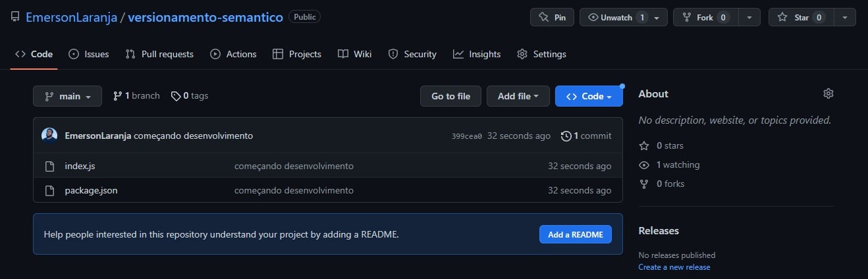Screen dimensions: 868x279
Task: View the 0 stars link
Action: pyautogui.click(x=663, y=145)
